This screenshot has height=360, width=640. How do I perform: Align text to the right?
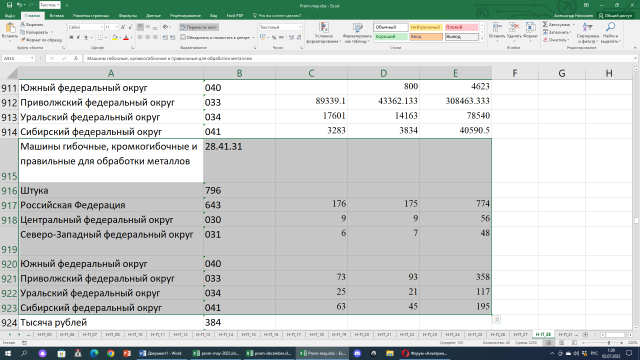pos(155,38)
